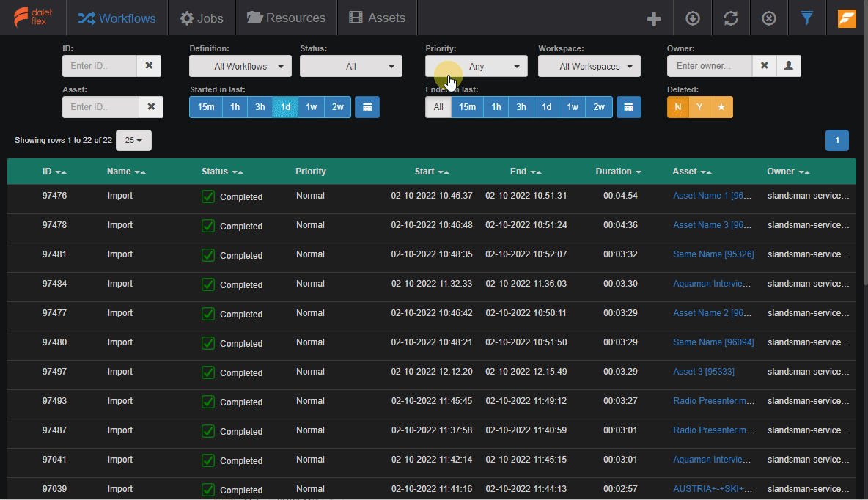868x500 pixels.
Task: Cancel with the circled X toolbar icon
Action: click(768, 18)
